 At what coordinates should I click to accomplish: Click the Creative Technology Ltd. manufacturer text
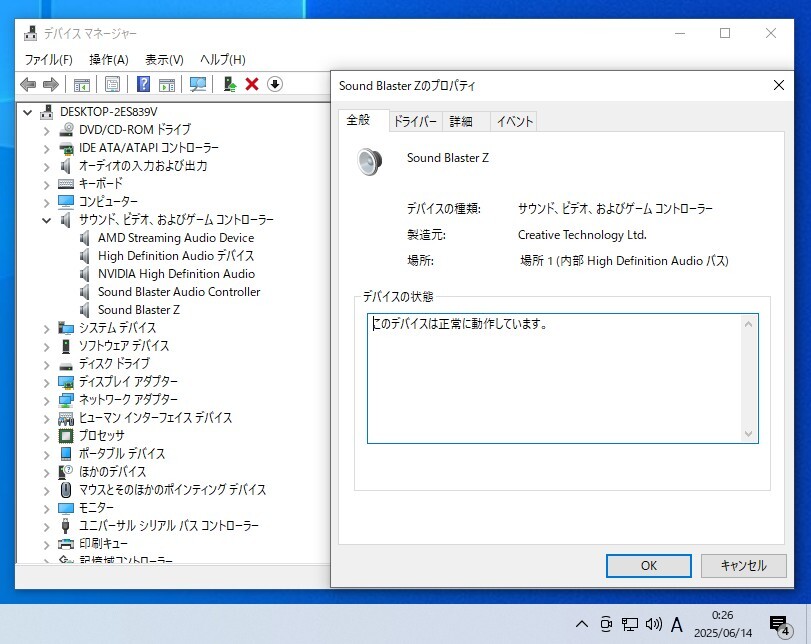(582, 235)
